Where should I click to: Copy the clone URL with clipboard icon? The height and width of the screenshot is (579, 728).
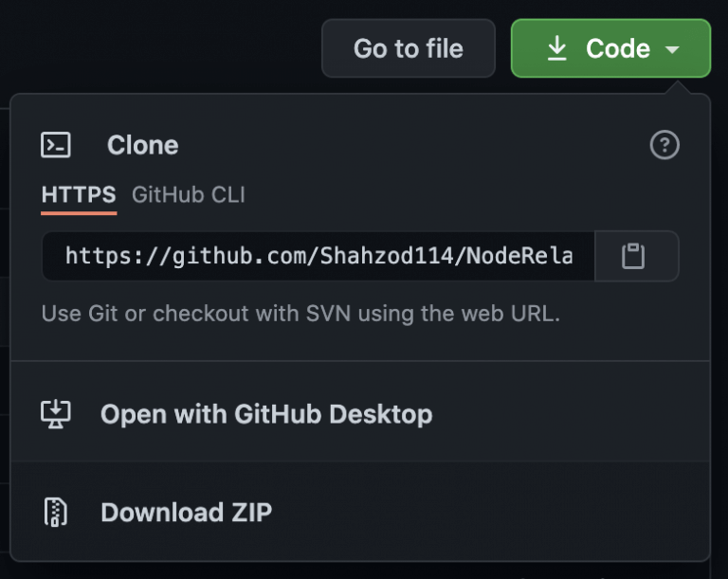pos(633,256)
